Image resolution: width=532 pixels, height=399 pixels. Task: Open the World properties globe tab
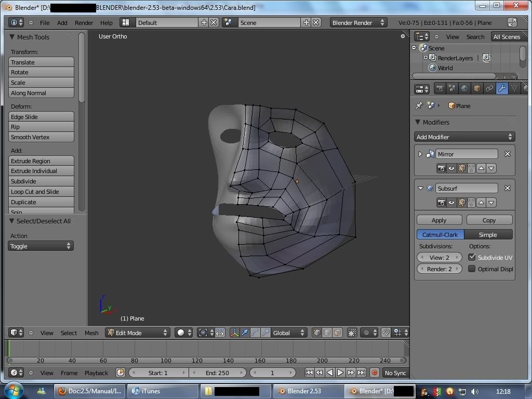point(464,89)
